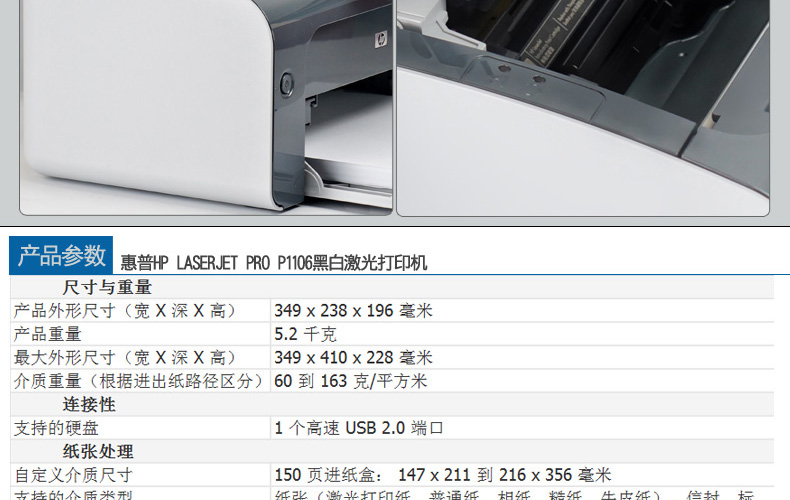The height and width of the screenshot is (500, 790).
Task: Click the 支持的硬盘 row label
Action: click(56, 428)
